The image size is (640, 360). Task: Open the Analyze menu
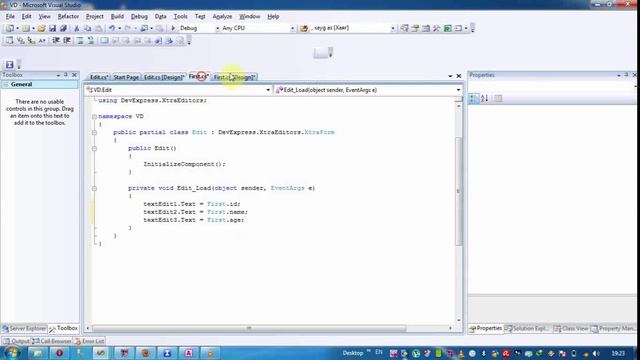[x=222, y=16]
